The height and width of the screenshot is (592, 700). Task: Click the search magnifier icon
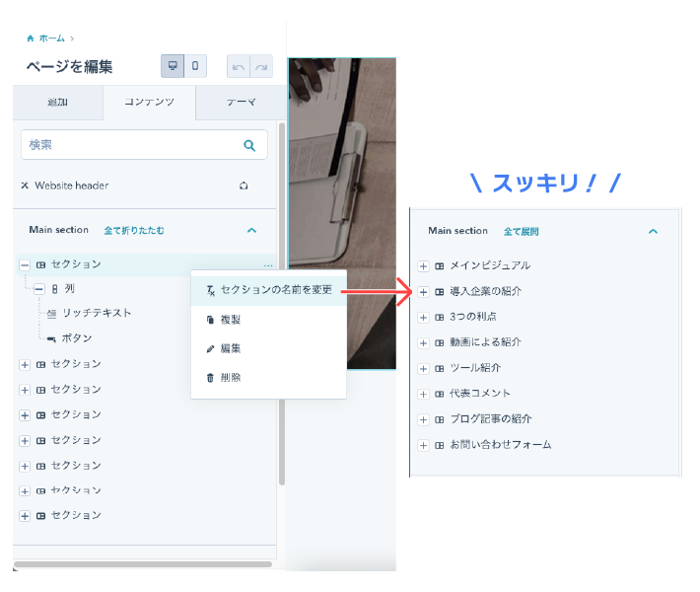tap(249, 145)
